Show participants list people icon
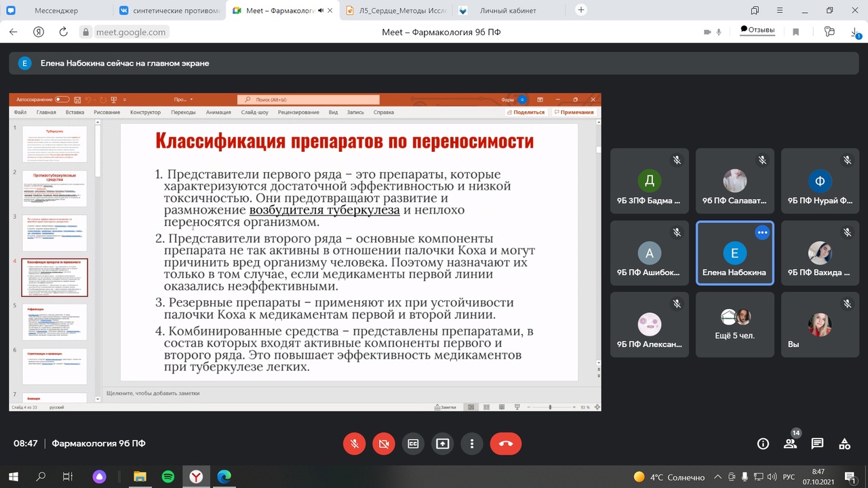This screenshot has height=488, width=868. 790,444
